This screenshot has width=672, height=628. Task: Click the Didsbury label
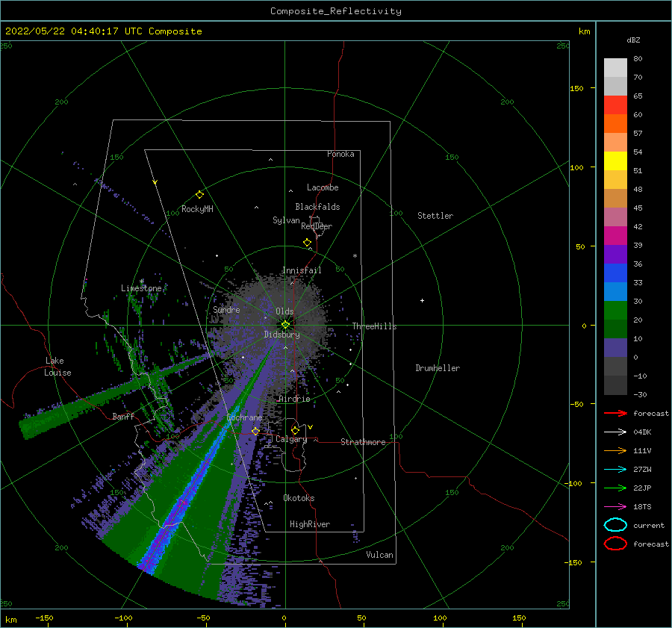(281, 335)
